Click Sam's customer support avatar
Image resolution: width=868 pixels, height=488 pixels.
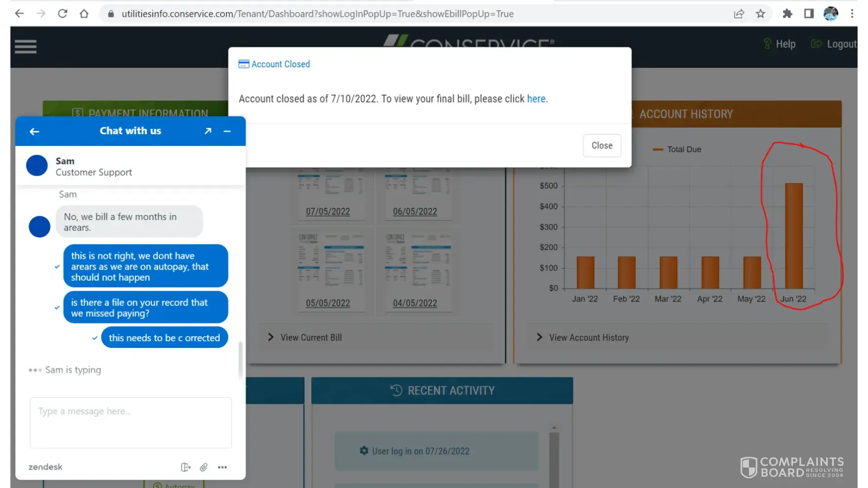tap(37, 166)
